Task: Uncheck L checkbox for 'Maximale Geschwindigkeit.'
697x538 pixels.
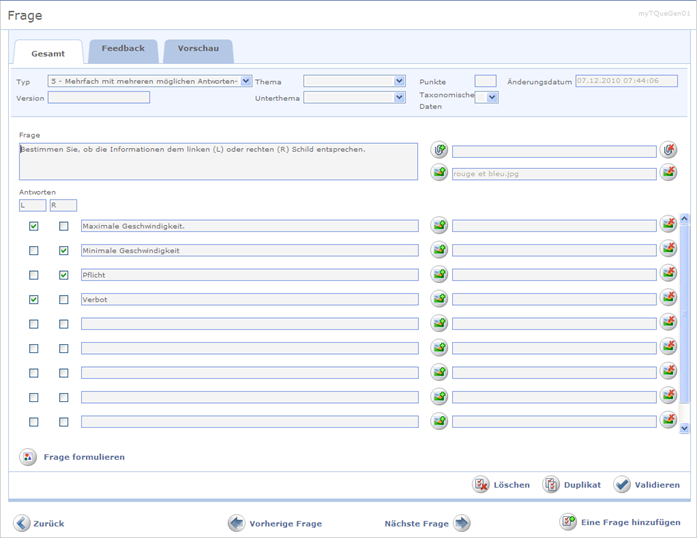Action: tap(34, 226)
